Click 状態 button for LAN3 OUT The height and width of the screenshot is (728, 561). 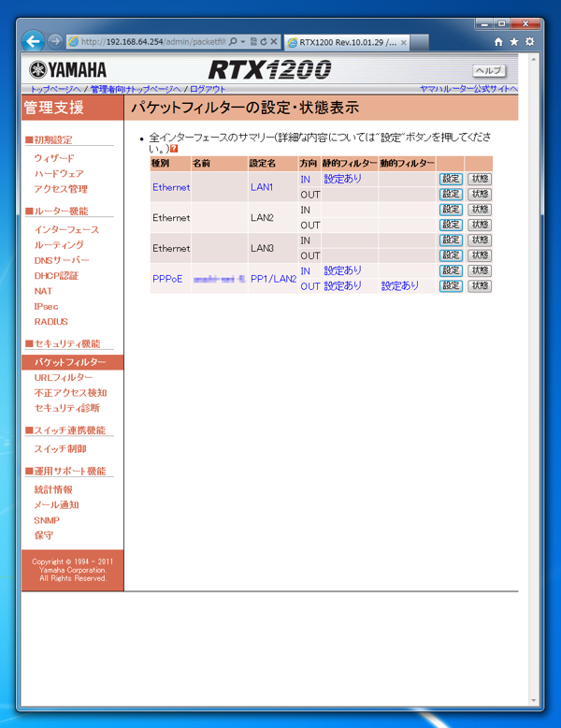[480, 255]
